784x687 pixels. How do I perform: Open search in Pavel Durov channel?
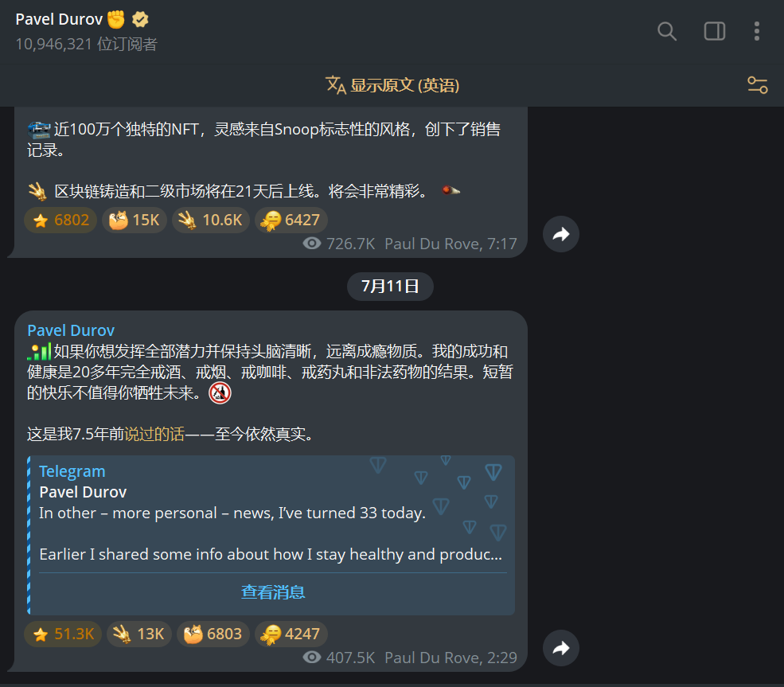(x=667, y=32)
